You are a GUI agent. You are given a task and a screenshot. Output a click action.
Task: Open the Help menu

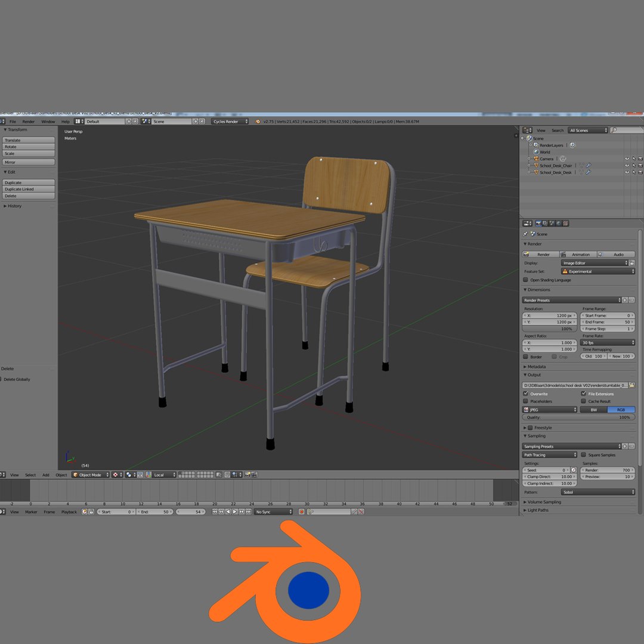click(x=66, y=122)
